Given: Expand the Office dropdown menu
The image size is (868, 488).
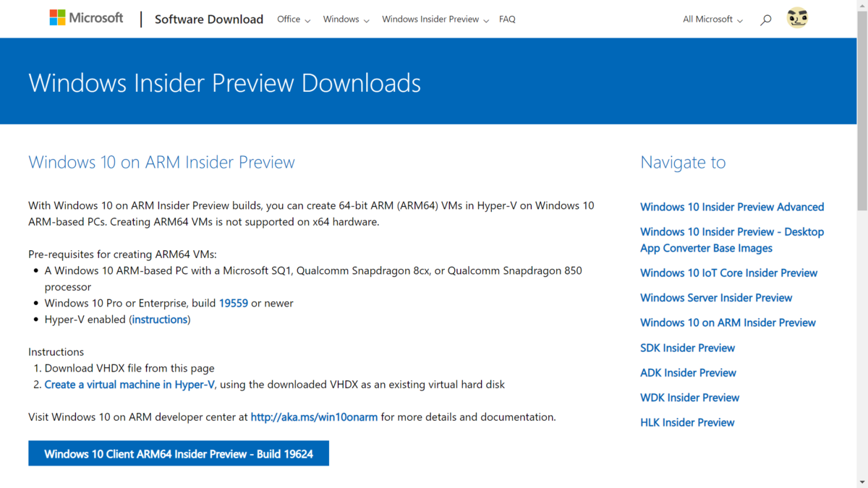Looking at the screenshot, I should (x=294, y=20).
